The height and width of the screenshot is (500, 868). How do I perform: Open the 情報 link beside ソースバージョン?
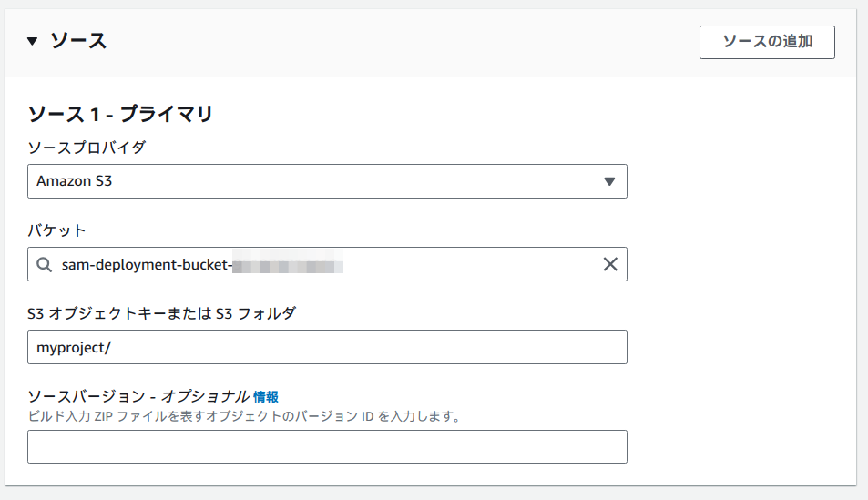click(266, 396)
